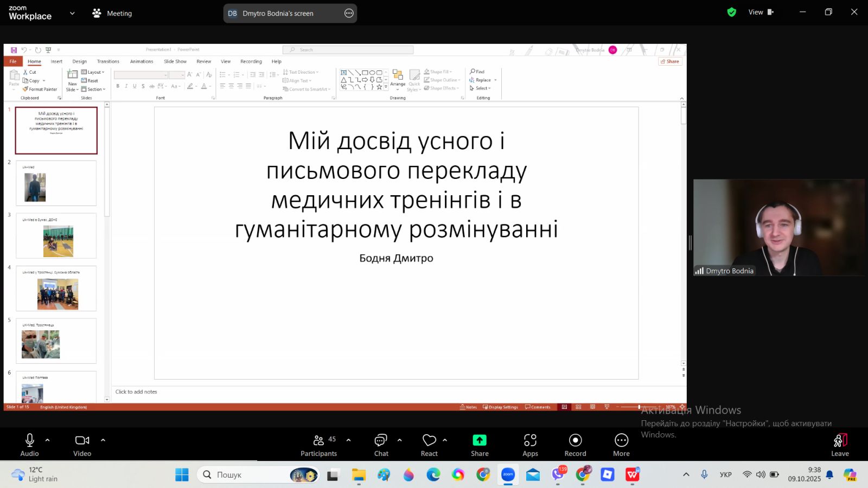Screen dimensions: 868x488
Task: Open the Slide Show tab
Action: (x=175, y=61)
